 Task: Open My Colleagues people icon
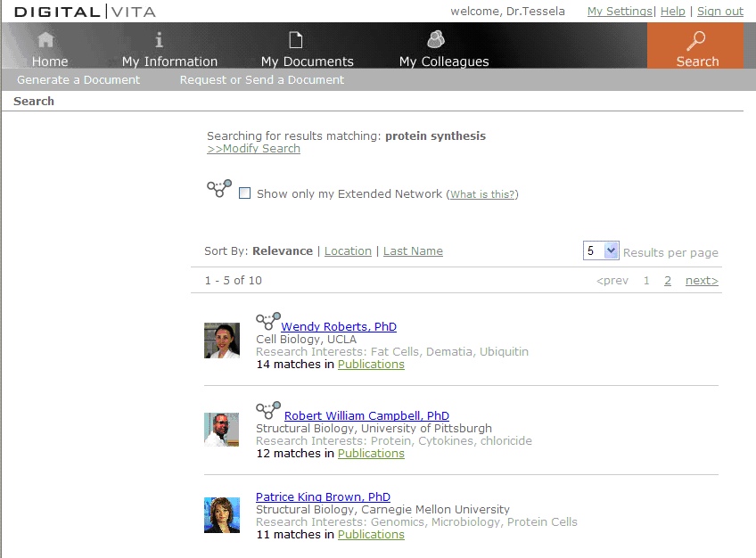pos(436,39)
